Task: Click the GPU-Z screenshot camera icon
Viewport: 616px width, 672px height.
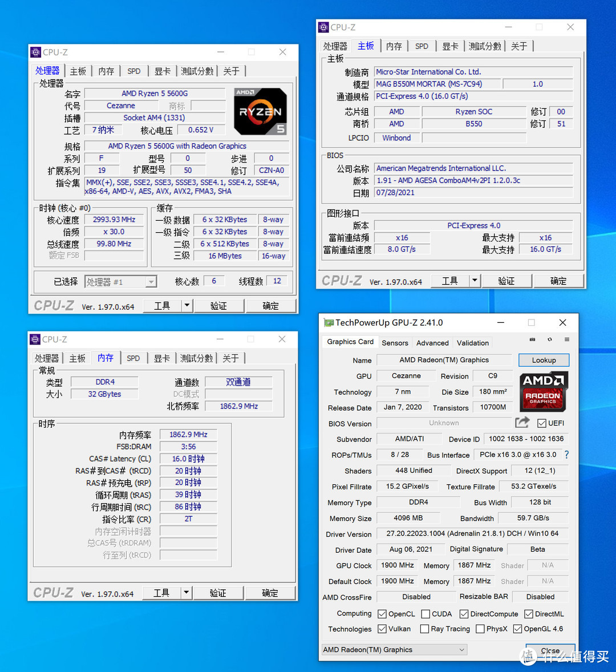Action: (533, 339)
